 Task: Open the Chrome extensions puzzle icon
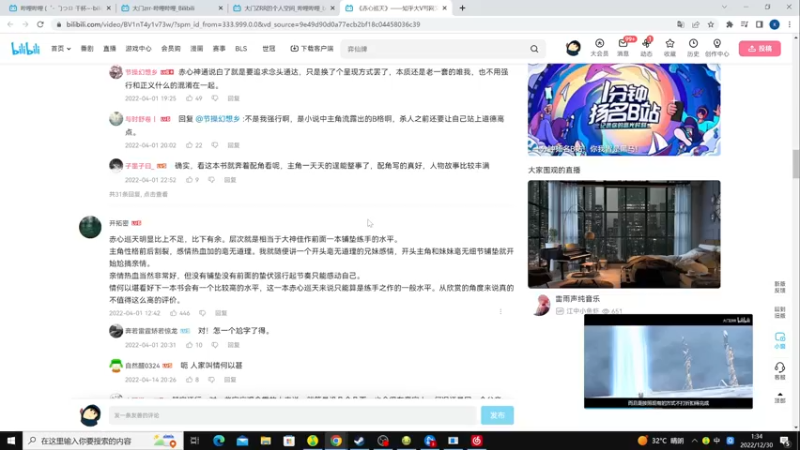pos(730,24)
